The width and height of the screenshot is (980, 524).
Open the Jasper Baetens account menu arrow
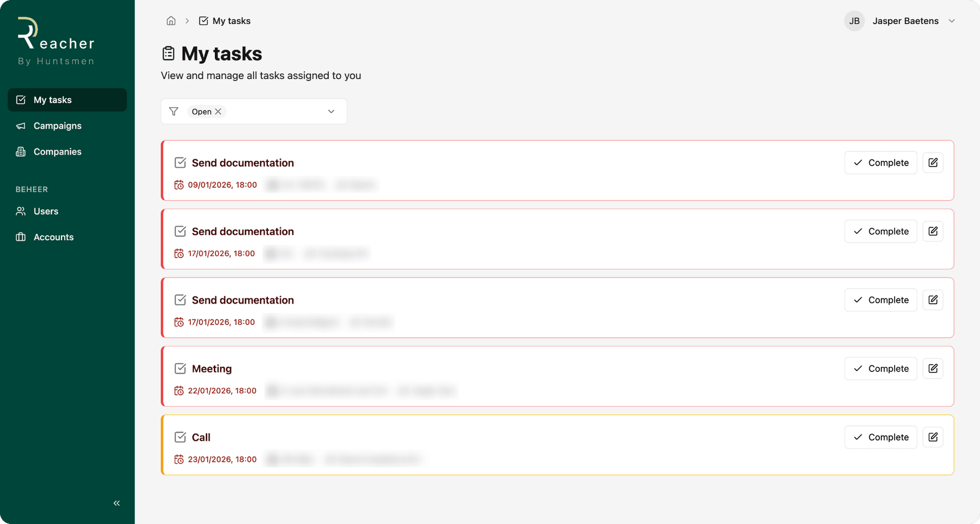tap(951, 21)
